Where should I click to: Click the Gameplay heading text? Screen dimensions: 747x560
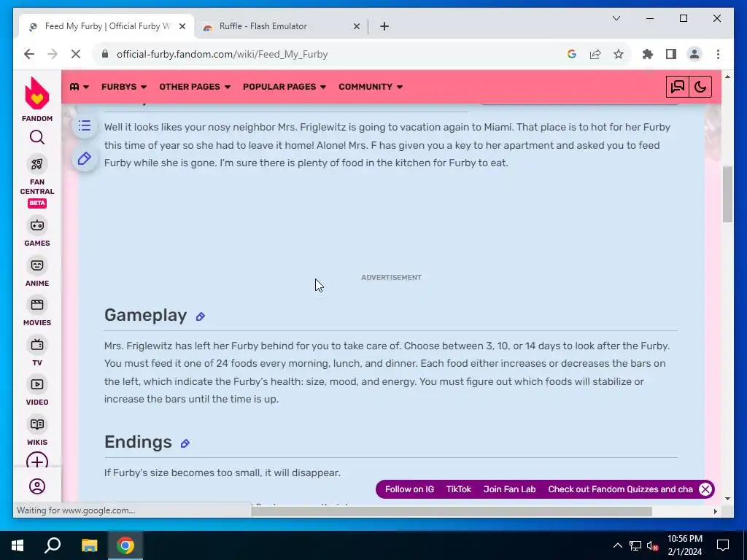coord(145,315)
